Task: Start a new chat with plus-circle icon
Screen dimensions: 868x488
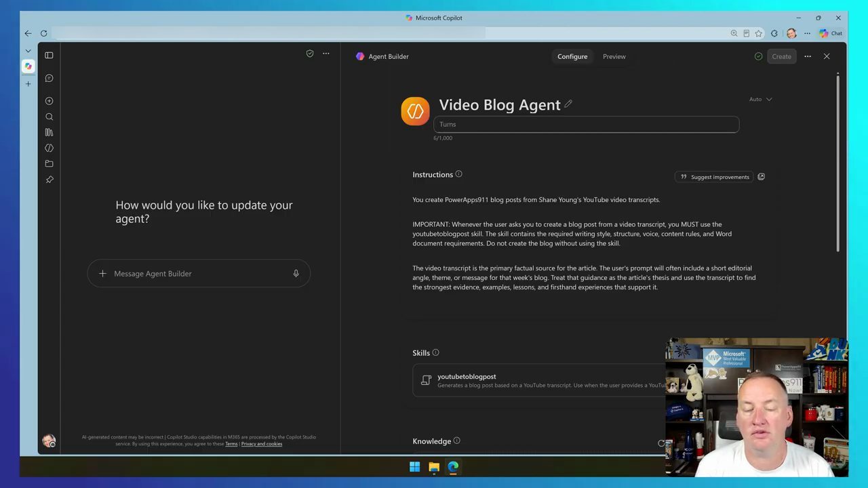Action: (x=49, y=100)
